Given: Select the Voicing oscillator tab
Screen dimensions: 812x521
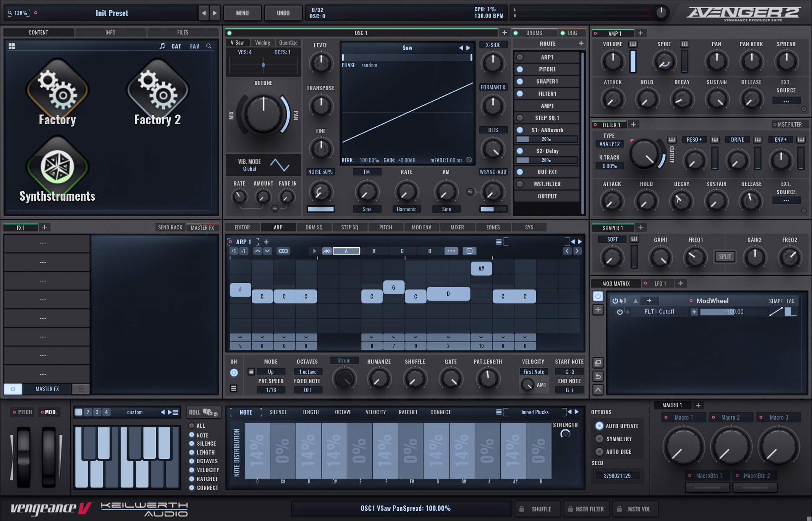Looking at the screenshot, I should pyautogui.click(x=262, y=43).
